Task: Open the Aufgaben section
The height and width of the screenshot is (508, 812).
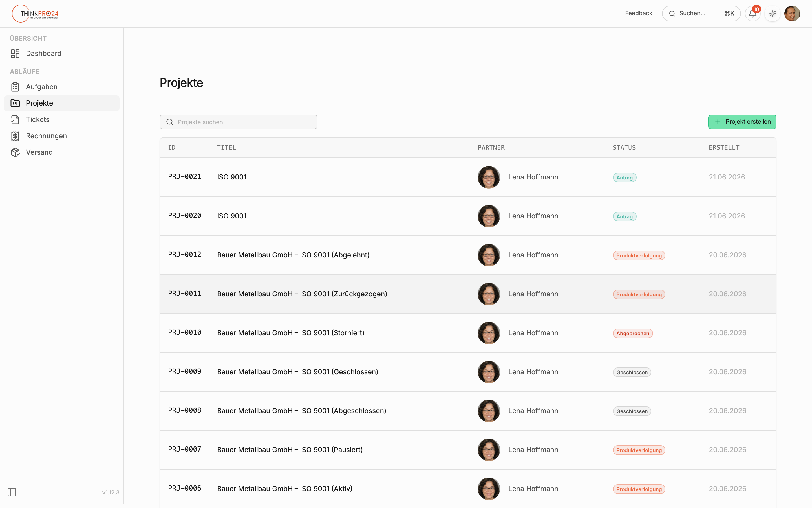Action: coord(62,87)
